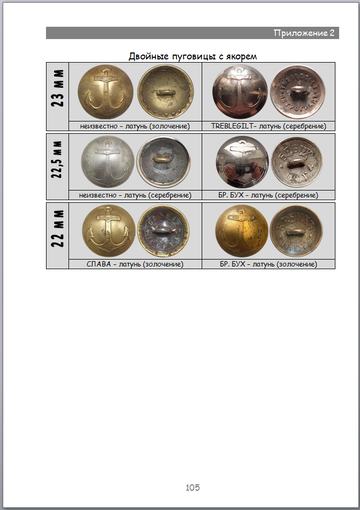Select the TREBLEGILT button back image

(x=298, y=92)
